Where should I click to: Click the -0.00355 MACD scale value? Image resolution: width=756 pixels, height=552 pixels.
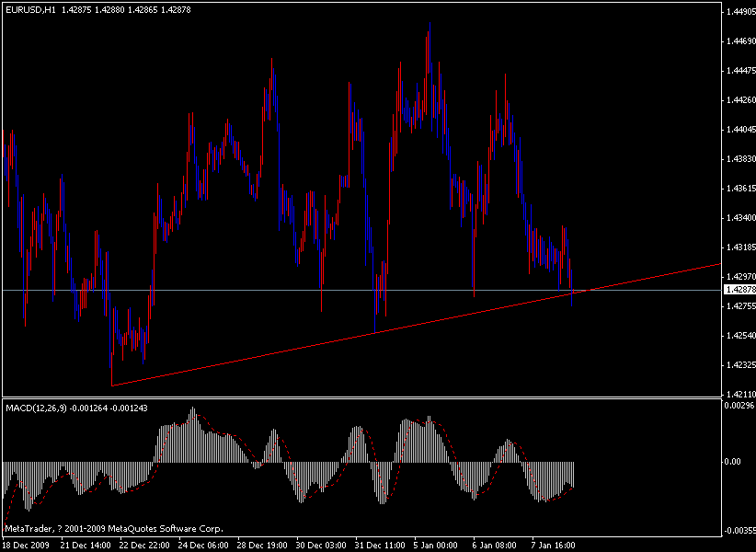coord(739,531)
